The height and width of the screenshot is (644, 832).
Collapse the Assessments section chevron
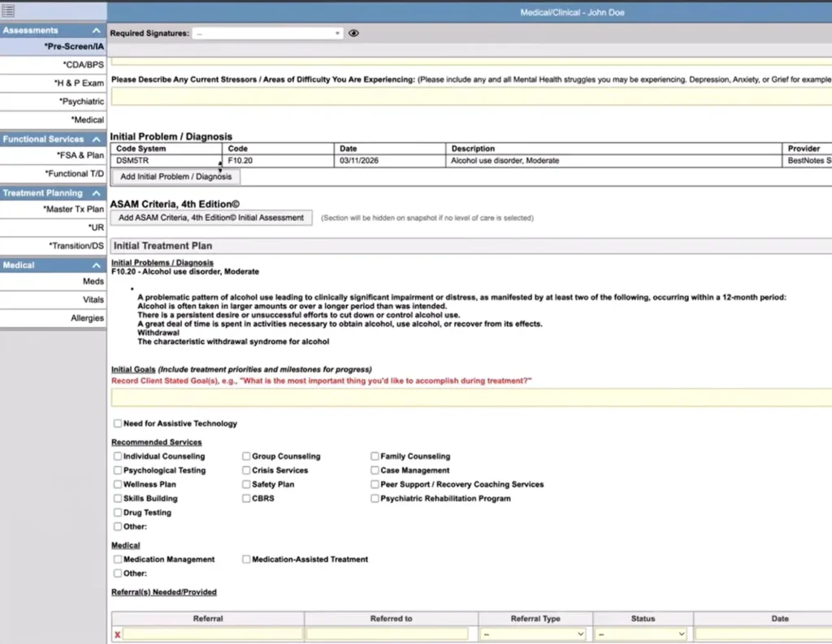(96, 31)
